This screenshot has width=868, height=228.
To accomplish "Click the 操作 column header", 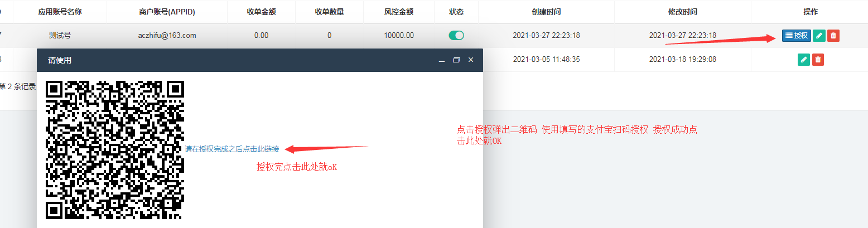I will tap(811, 12).
